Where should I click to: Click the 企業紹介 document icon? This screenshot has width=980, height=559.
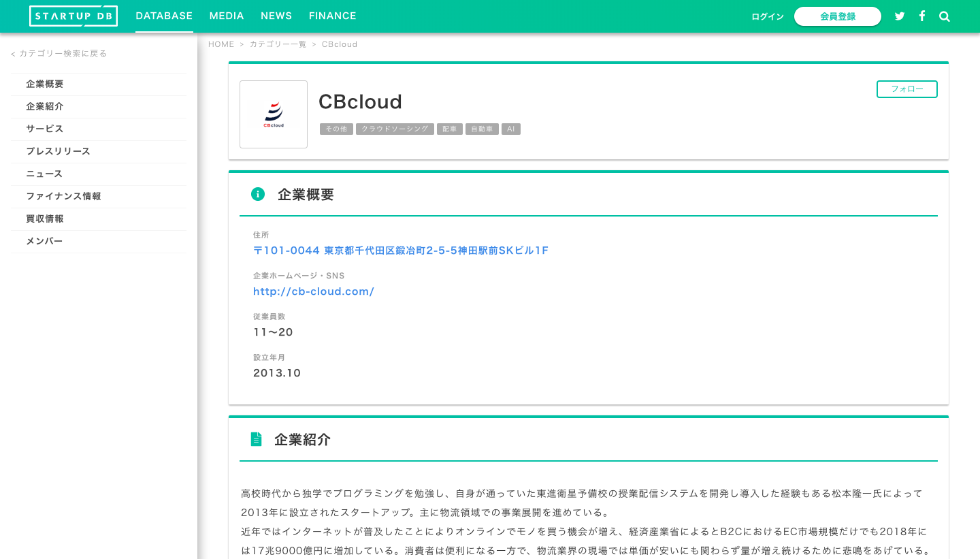pos(257,439)
